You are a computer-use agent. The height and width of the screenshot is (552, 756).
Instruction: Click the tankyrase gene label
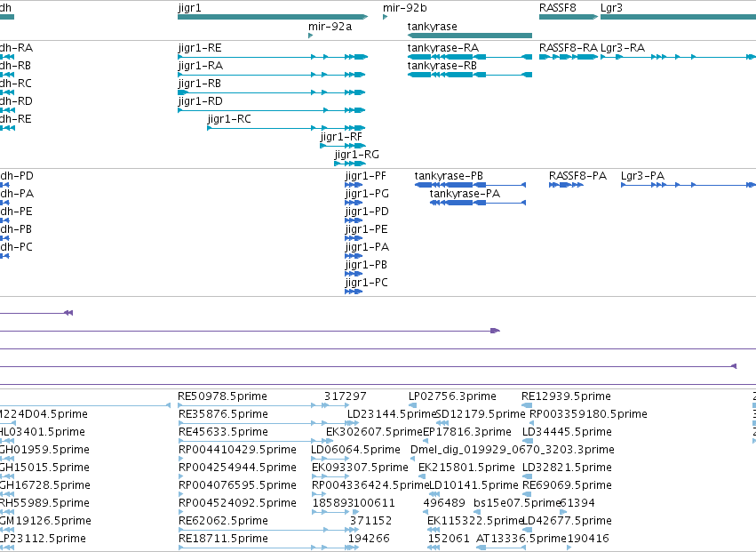coord(432,27)
